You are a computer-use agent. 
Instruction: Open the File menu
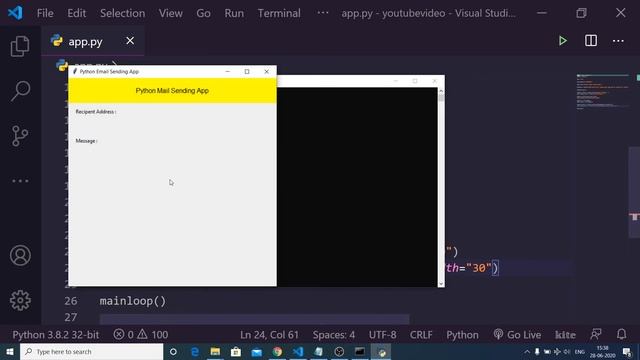pos(45,13)
